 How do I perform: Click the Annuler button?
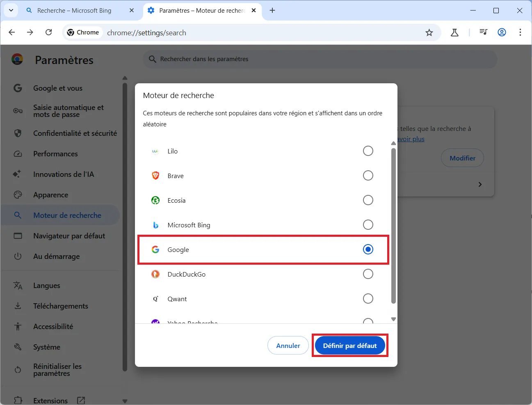coord(288,346)
